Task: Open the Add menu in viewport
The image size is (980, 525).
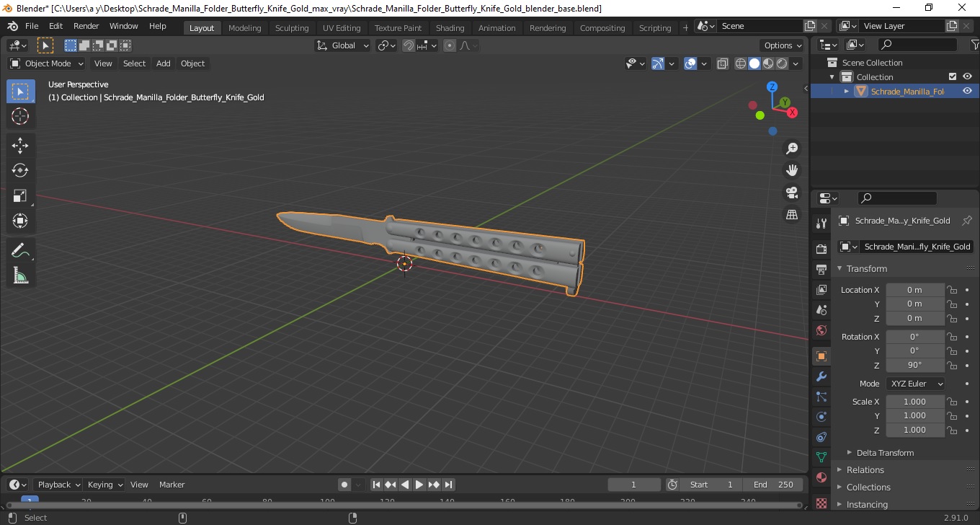Action: [x=164, y=63]
